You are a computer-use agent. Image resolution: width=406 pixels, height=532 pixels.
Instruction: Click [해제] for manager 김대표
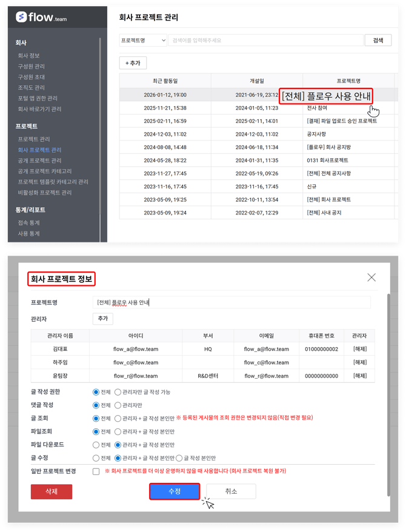point(360,349)
